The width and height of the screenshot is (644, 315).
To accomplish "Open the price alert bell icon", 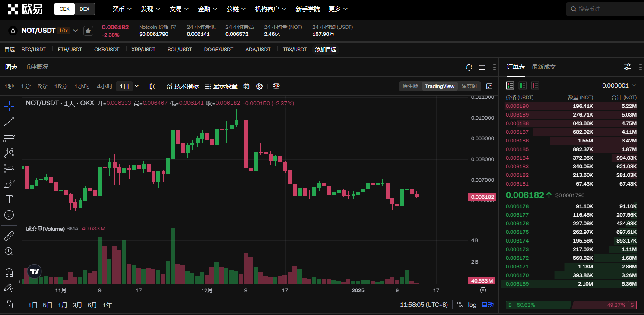I will point(469,67).
